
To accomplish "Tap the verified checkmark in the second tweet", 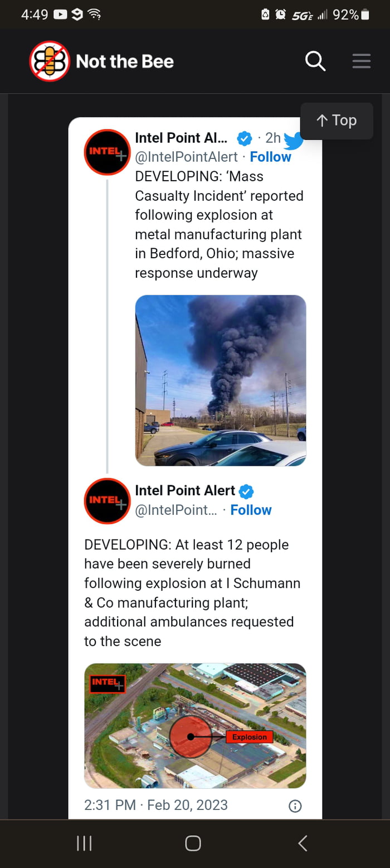I will pyautogui.click(x=246, y=491).
